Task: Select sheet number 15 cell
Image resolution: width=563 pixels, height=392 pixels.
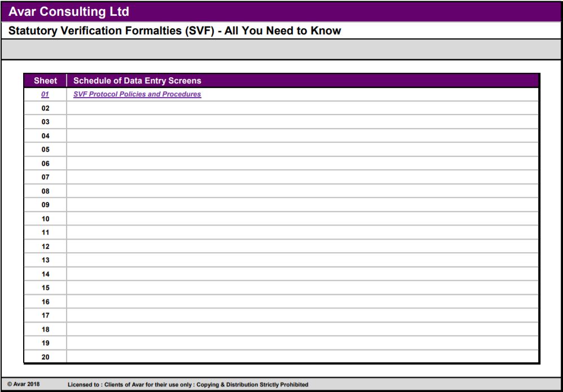Action: (45, 288)
